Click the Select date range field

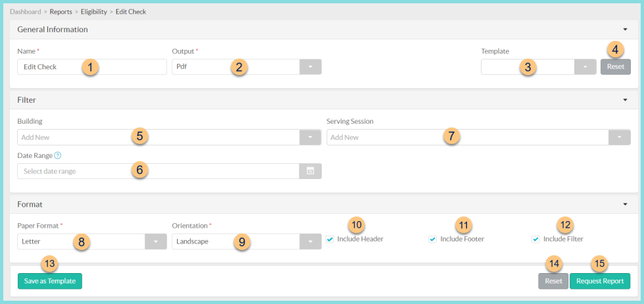159,171
